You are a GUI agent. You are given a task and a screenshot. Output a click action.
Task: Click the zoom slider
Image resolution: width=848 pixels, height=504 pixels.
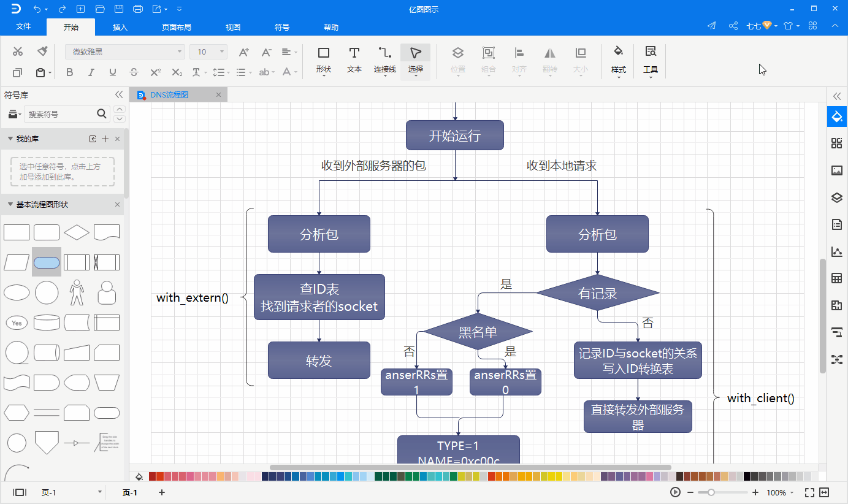coord(722,492)
